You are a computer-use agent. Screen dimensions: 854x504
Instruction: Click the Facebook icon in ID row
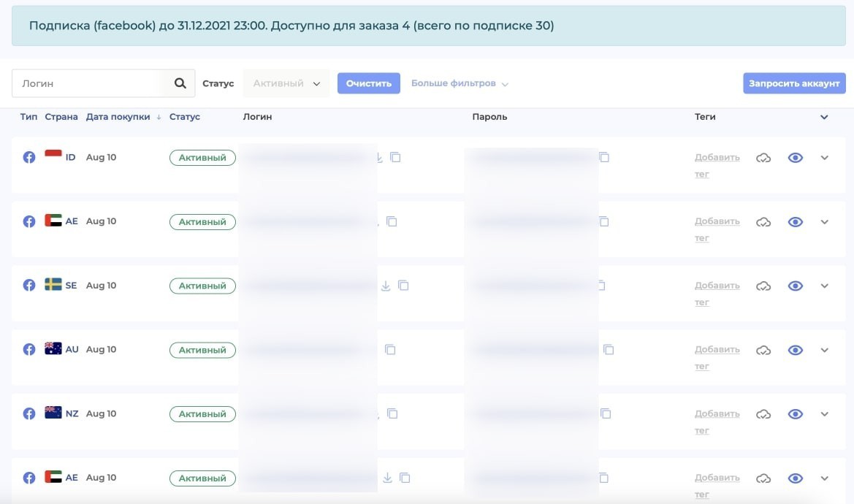coord(29,157)
